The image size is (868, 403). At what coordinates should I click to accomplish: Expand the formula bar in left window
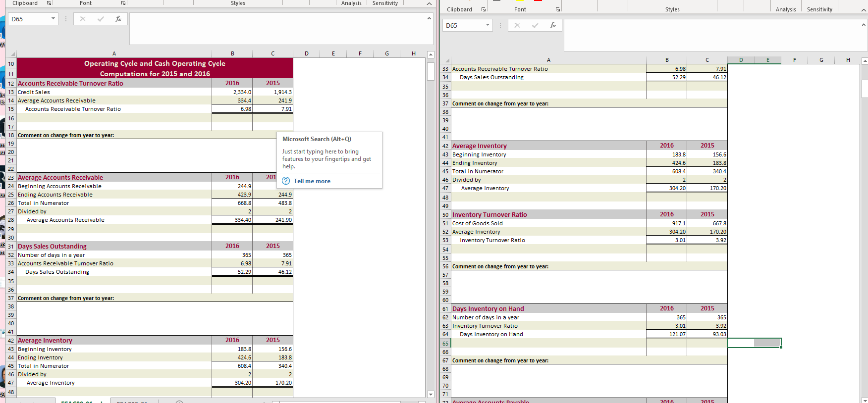click(429, 18)
